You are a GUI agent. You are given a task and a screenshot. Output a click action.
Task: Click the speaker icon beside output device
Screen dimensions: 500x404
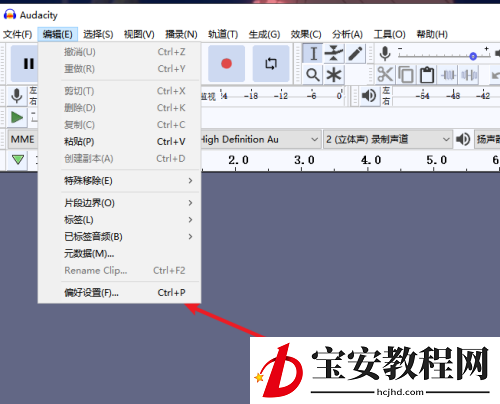(x=463, y=139)
